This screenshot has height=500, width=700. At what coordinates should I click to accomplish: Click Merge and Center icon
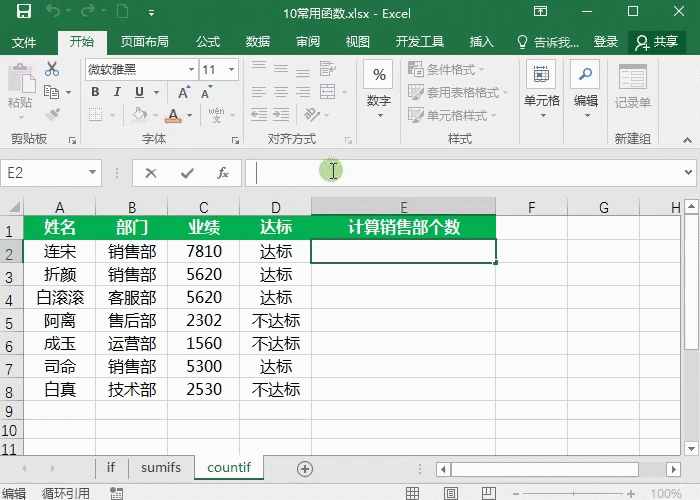pyautogui.click(x=328, y=92)
